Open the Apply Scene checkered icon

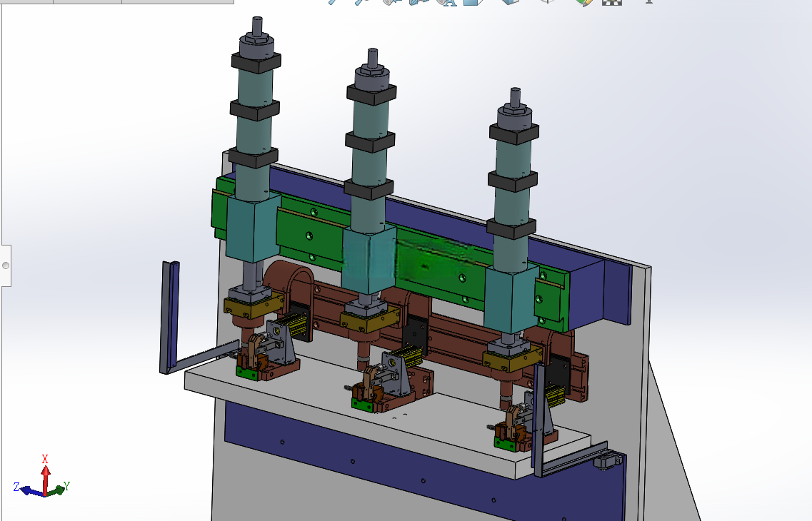point(611,2)
